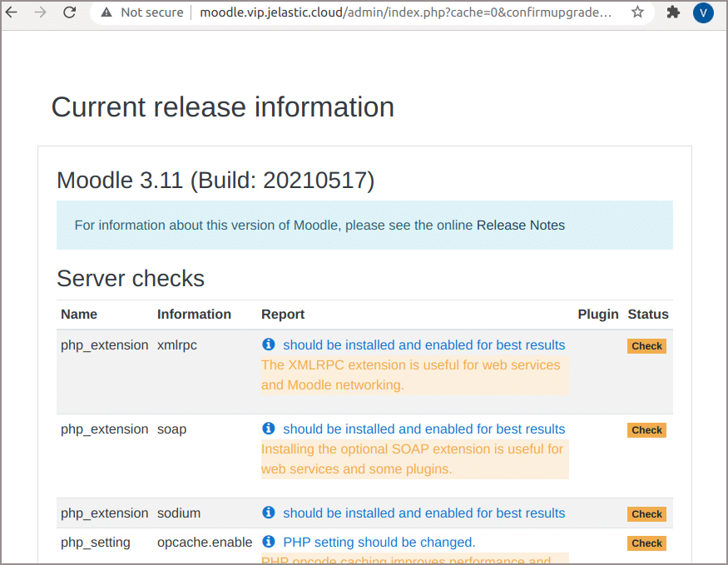The height and width of the screenshot is (565, 728).
Task: Reload the page with the refresh icon
Action: click(70, 12)
